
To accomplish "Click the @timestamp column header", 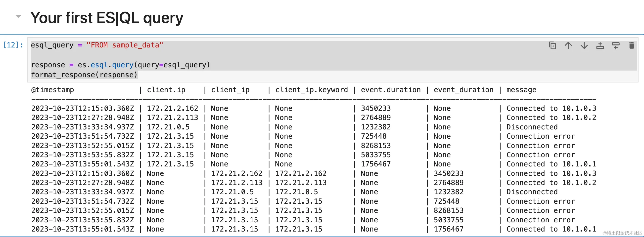I will coord(52,90).
